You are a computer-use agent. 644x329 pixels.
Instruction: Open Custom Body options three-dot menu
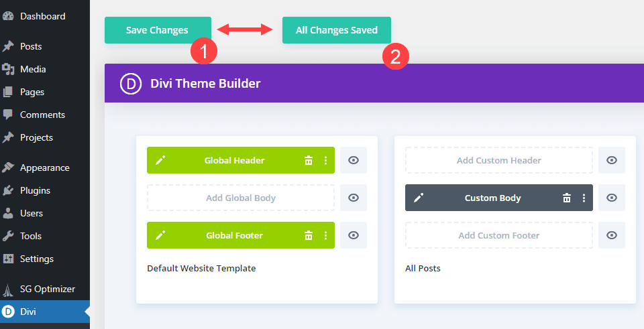click(584, 198)
